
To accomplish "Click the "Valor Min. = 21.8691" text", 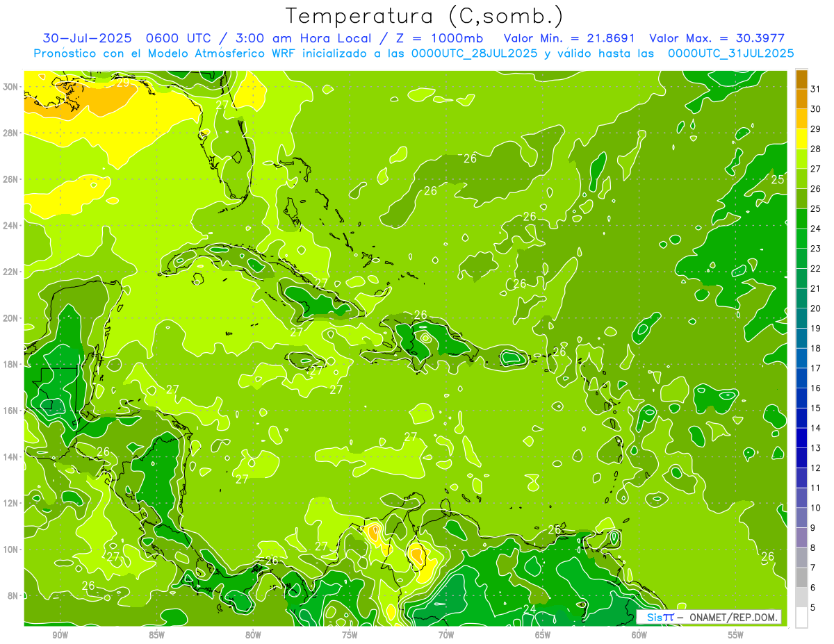I will 569,38.
